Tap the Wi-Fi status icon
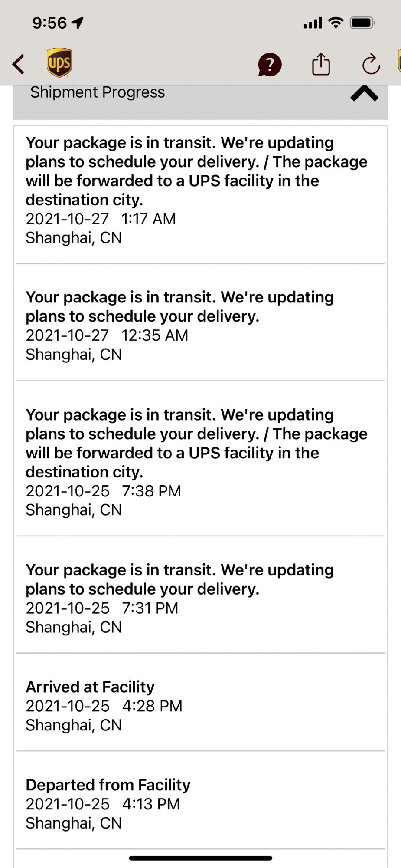Viewport: 401px width, 868px height. pos(336,23)
